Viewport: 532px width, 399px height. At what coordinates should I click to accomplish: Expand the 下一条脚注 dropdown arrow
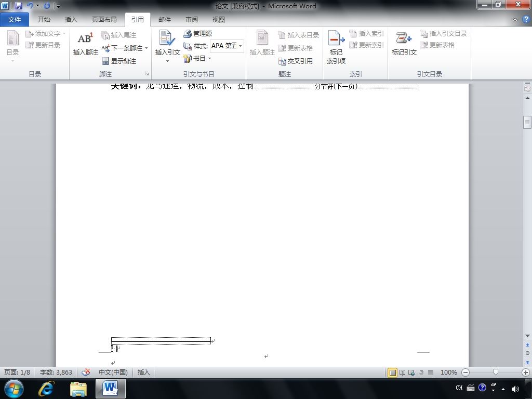click(146, 48)
